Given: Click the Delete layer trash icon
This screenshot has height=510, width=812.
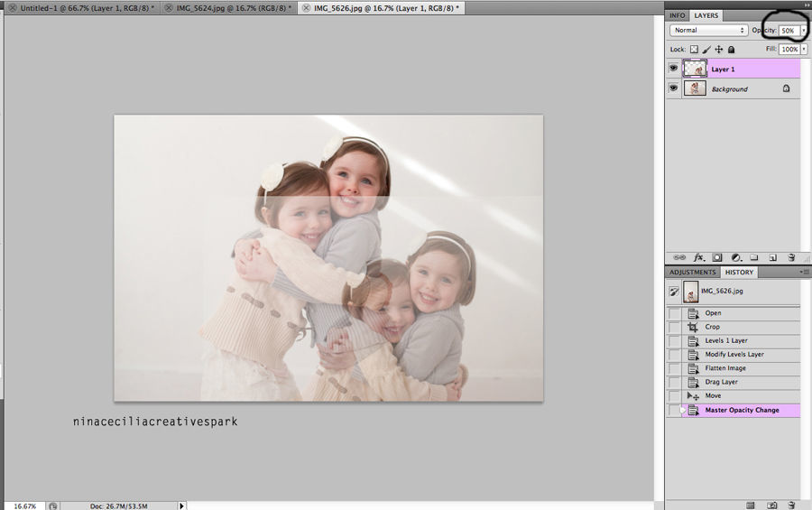Looking at the screenshot, I should click(x=791, y=257).
